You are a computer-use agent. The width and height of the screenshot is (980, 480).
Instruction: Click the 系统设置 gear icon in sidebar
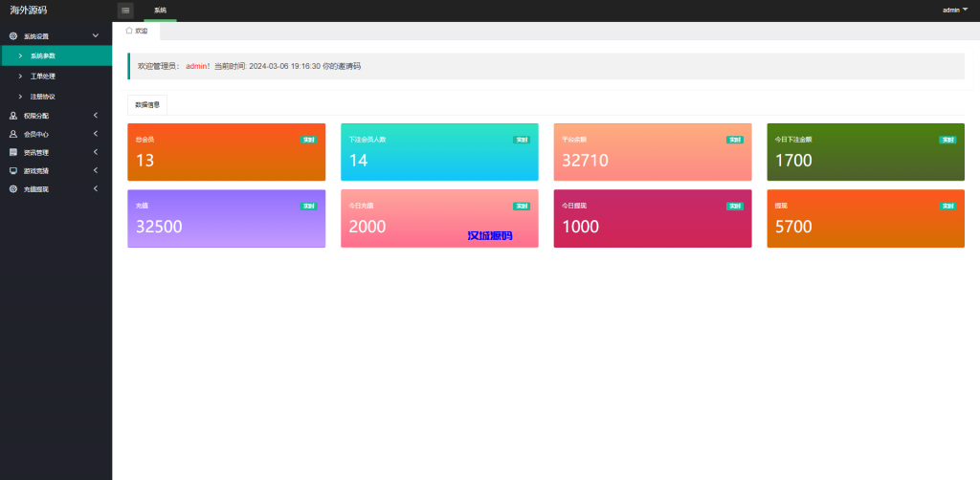coord(13,36)
